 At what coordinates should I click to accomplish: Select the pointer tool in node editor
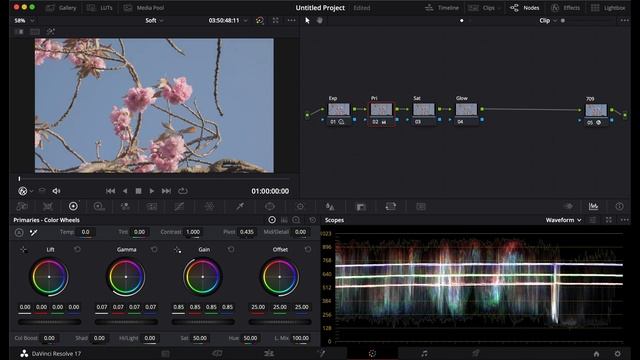307,20
